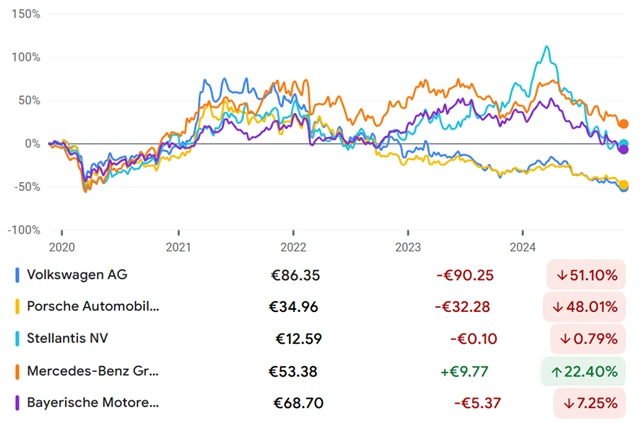Select the blue Volkswagen AG color bar
This screenshot has width=640, height=423.
17,274
